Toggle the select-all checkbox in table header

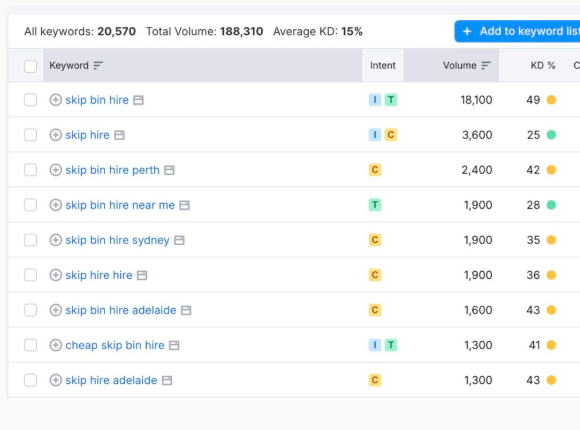click(30, 66)
